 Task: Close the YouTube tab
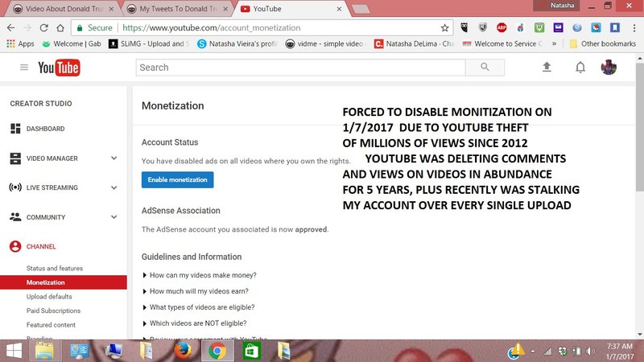coord(339,9)
